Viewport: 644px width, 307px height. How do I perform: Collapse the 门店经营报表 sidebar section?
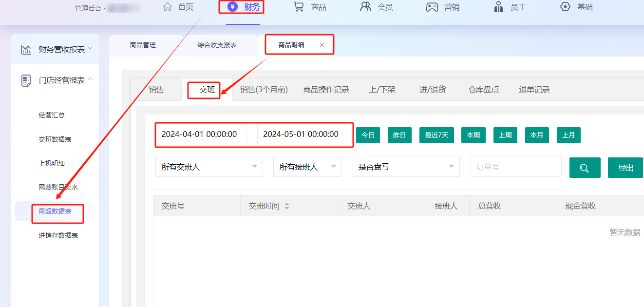(91, 79)
